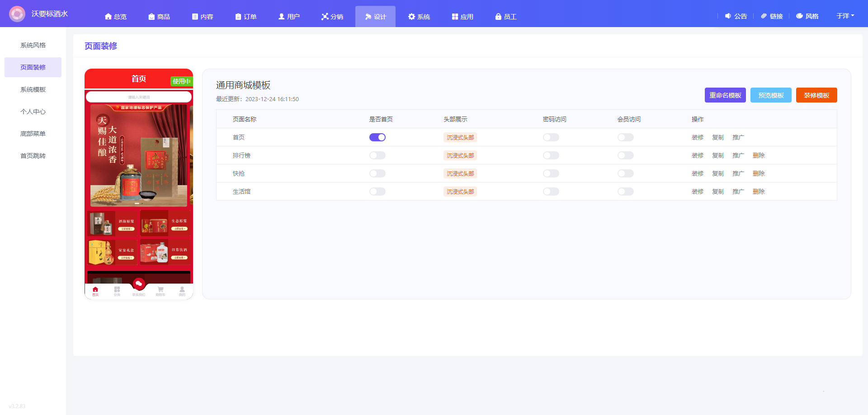Toggle 密码访问 for 首页 row
This screenshot has height=415, width=868.
tap(551, 137)
